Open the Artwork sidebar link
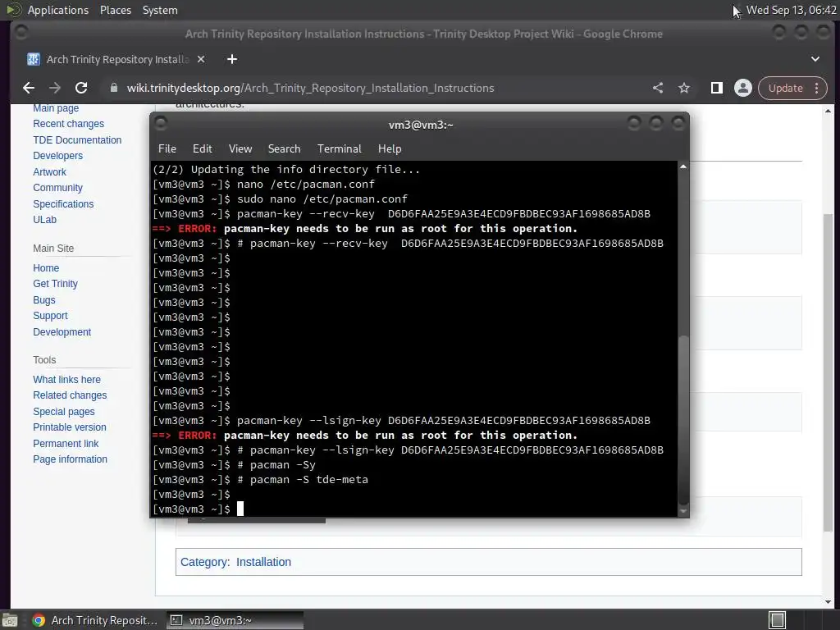This screenshot has width=840, height=630. pyautogui.click(x=49, y=172)
